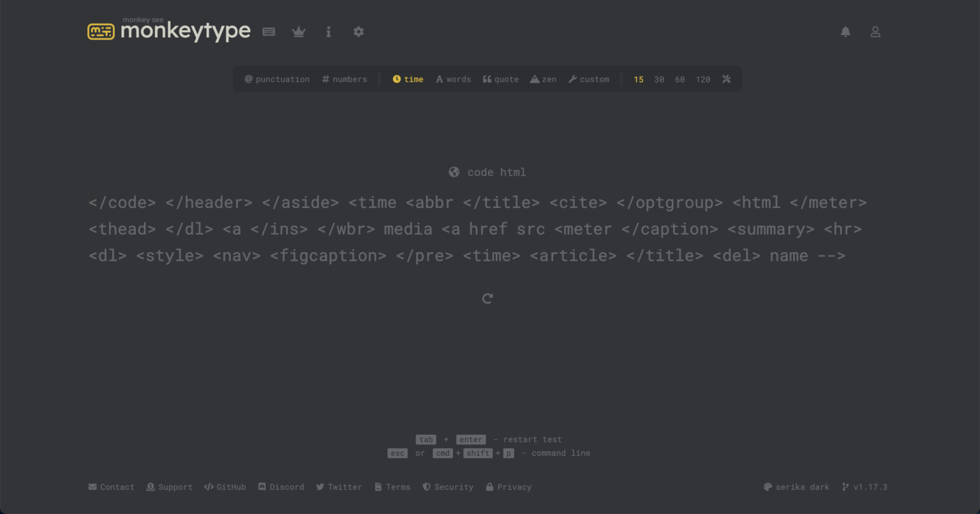Open settings with the gear icon
Viewport: 980px width, 514px height.
coord(359,32)
